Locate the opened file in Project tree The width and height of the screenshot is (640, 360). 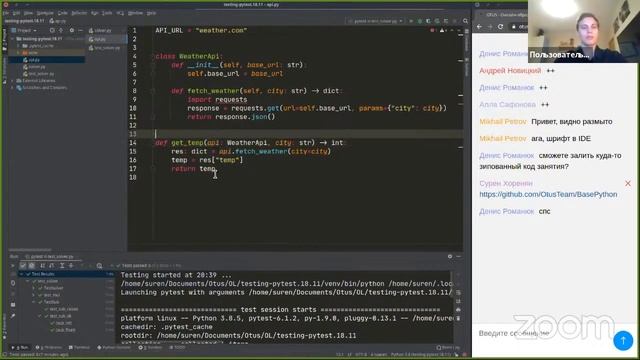[x=52, y=31]
